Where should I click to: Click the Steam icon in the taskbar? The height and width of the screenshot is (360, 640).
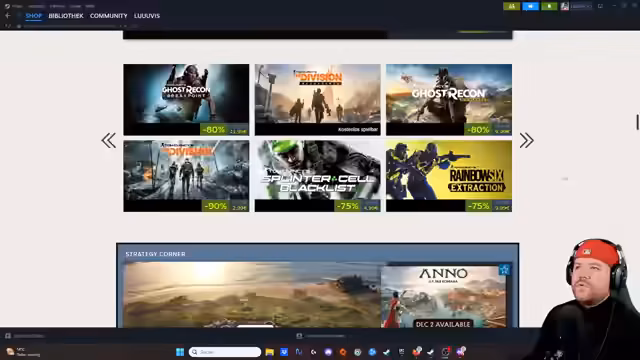tap(386, 352)
